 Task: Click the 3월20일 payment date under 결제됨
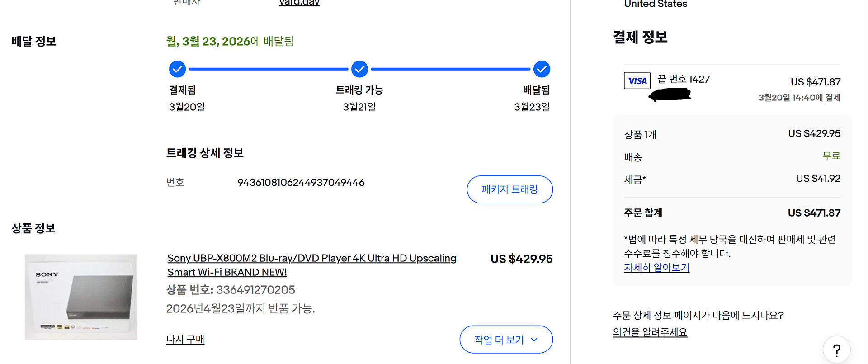point(187,107)
